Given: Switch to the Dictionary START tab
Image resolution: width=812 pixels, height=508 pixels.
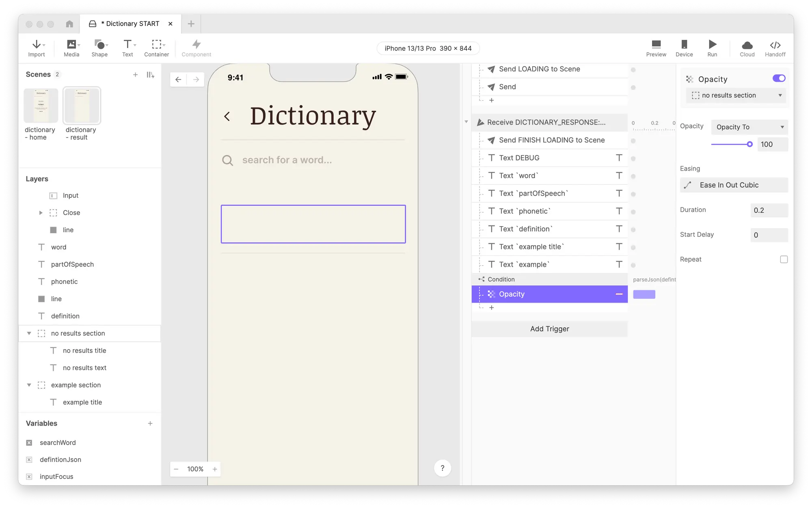Looking at the screenshot, I should click(130, 24).
